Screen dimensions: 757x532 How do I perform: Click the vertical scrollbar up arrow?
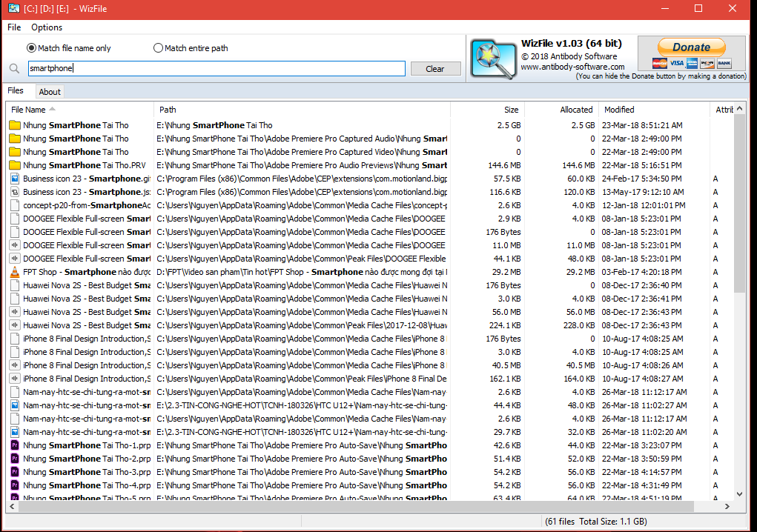[x=740, y=109]
